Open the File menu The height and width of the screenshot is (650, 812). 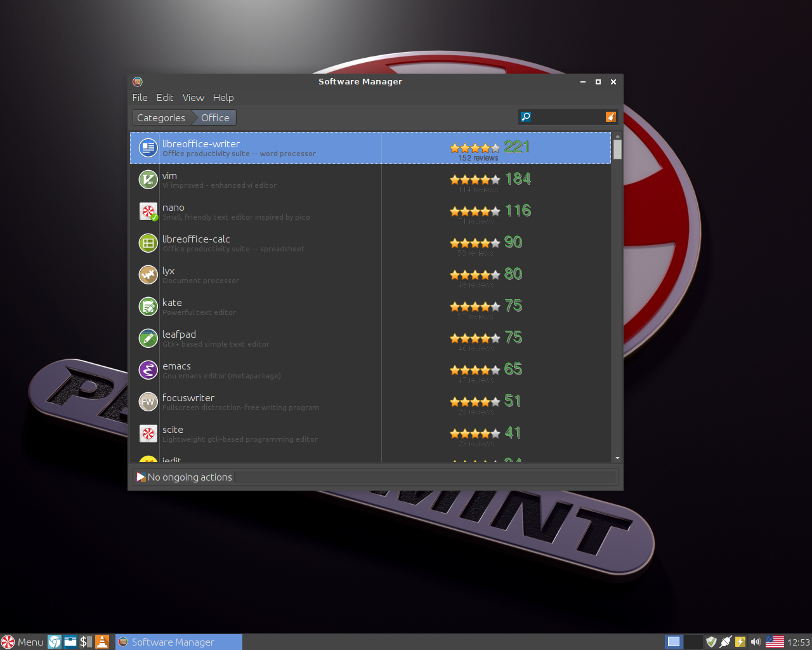(140, 98)
